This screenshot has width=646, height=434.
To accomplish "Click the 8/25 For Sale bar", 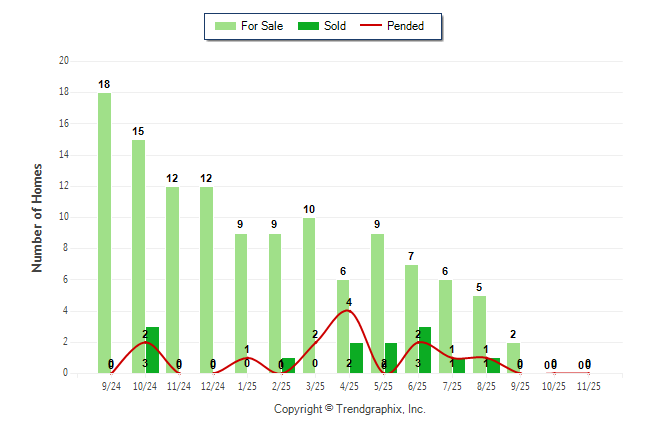I will click(x=479, y=334).
